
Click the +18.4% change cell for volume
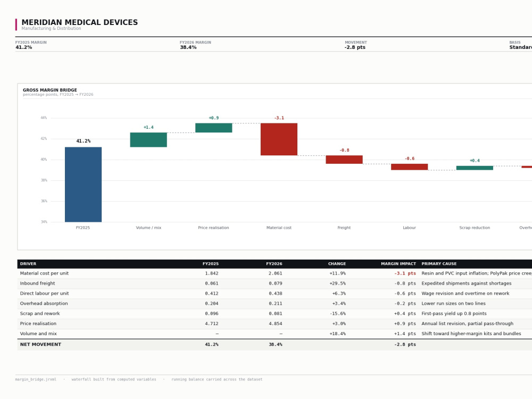pos(338,334)
